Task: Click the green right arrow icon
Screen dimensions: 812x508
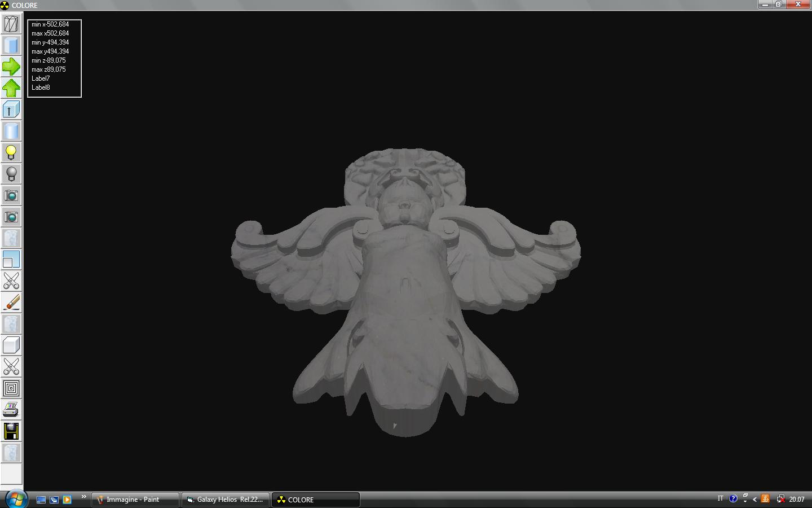Action: 11,67
